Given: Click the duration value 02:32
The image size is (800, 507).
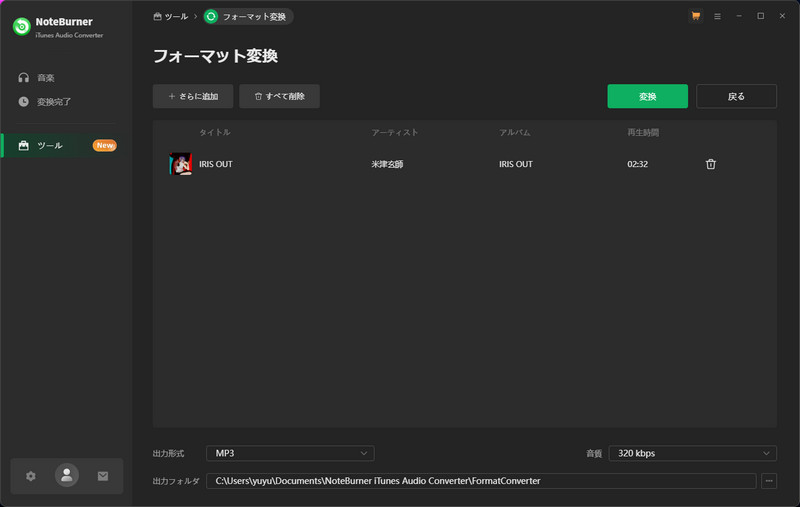Looking at the screenshot, I should pos(638,164).
